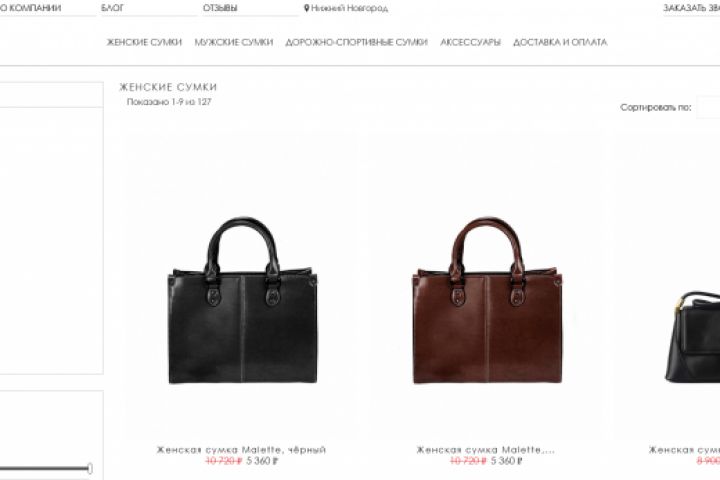Open the О компании link
This screenshot has width=720, height=480.
(30, 8)
